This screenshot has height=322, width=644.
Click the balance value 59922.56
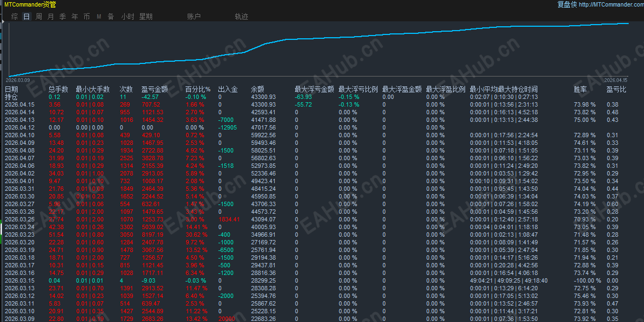[263, 135]
